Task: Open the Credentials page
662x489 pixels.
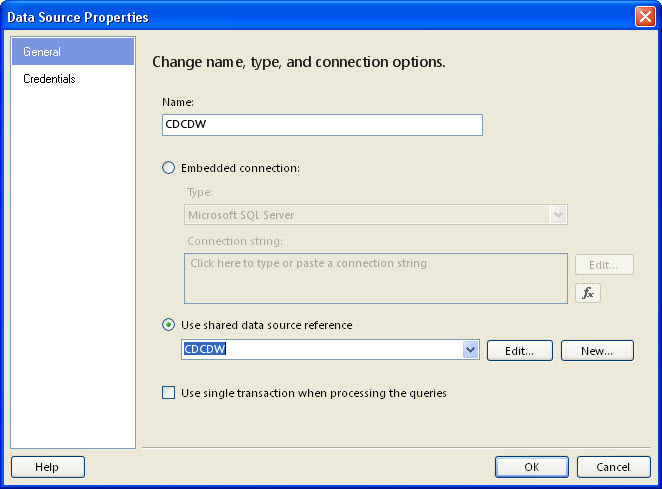Action: click(49, 79)
